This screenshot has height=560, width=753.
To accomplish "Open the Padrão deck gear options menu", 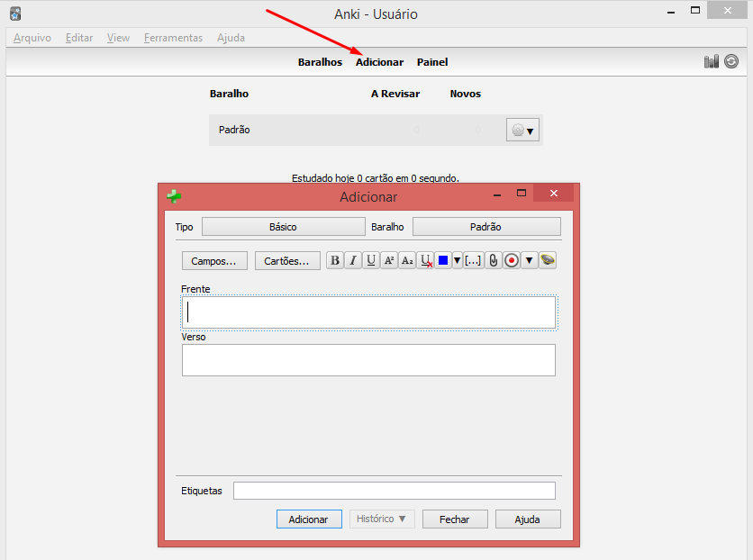I will [x=523, y=130].
